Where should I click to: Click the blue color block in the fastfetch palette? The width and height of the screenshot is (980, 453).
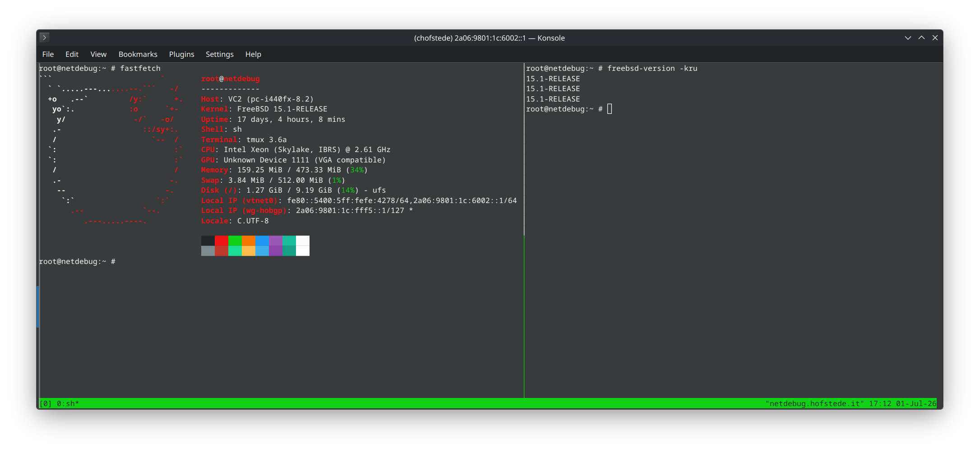click(262, 240)
